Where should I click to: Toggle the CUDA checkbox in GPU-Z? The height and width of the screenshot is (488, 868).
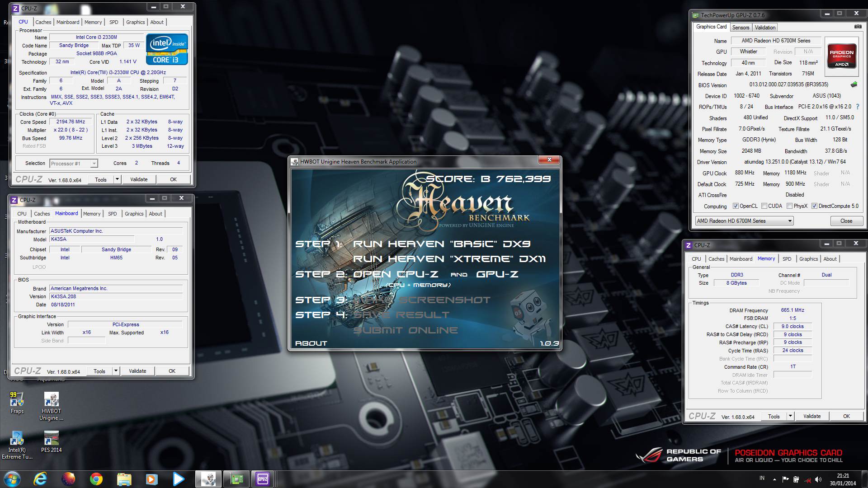[764, 206]
